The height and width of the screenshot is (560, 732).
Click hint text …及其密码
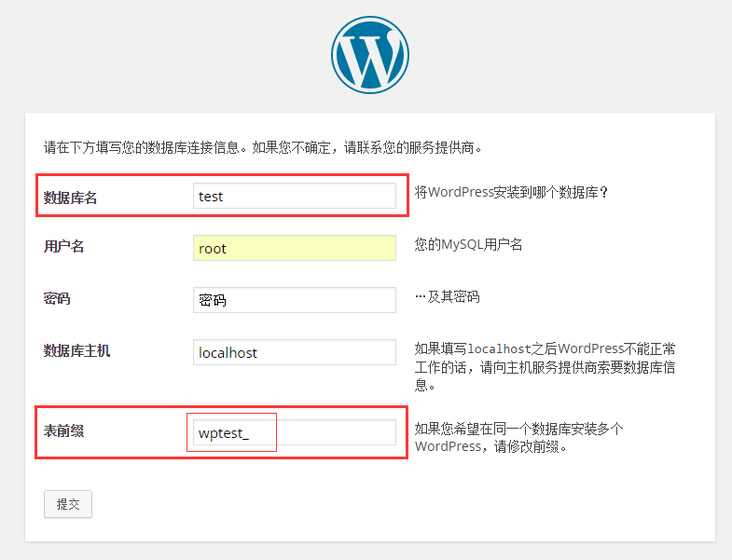coord(448,297)
